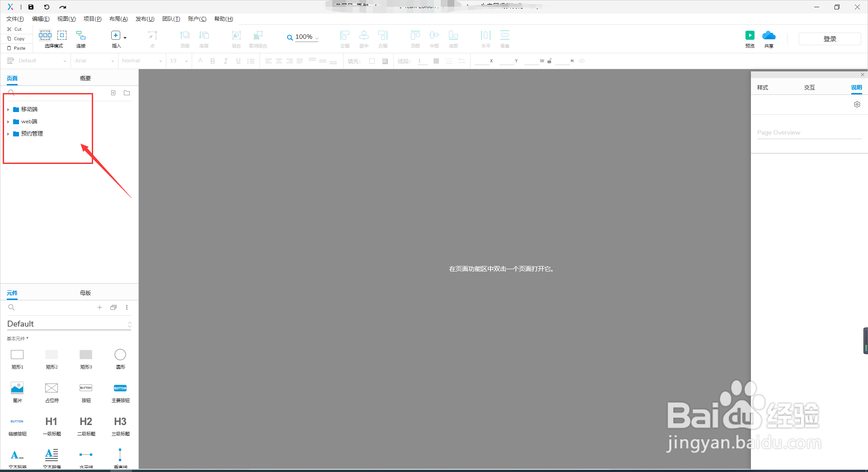The height and width of the screenshot is (472, 868).
Task: Click the green 预览 preview icon
Action: pos(750,35)
